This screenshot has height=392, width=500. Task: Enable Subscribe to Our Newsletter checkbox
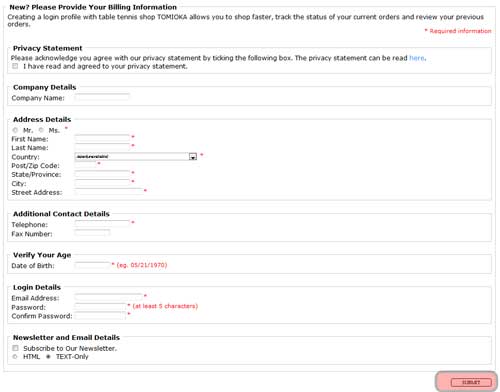click(15, 348)
